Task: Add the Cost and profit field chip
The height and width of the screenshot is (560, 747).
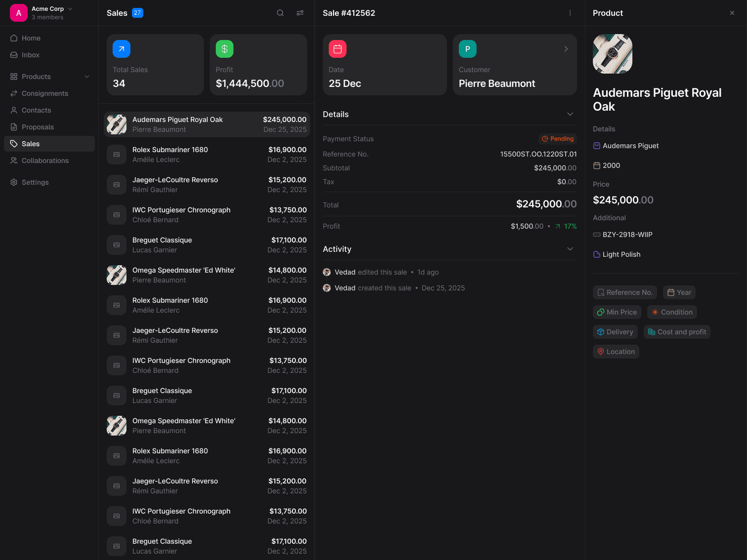Action: point(677,332)
